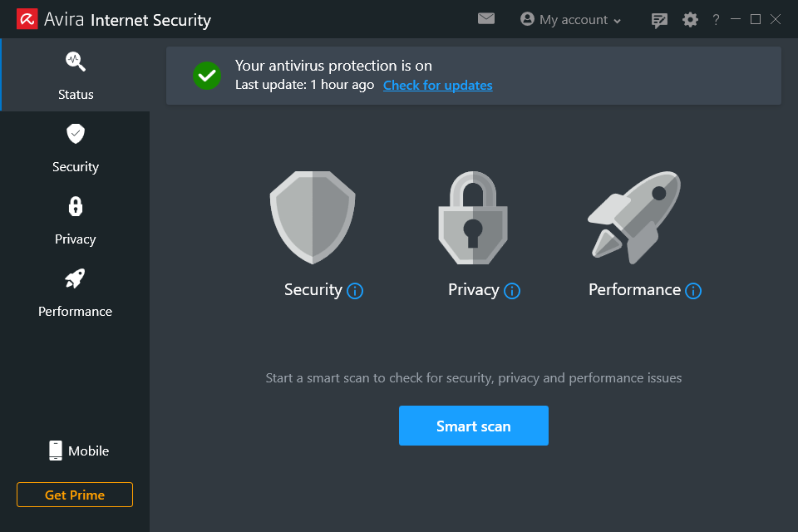
Task: Click the large Privacy padlock icon
Action: pyautogui.click(x=473, y=218)
